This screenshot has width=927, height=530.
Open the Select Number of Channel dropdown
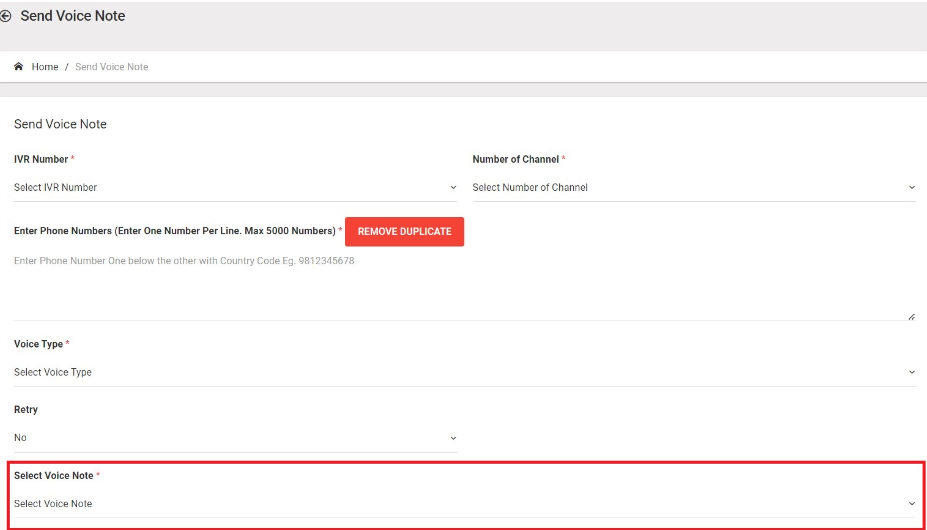pos(694,188)
